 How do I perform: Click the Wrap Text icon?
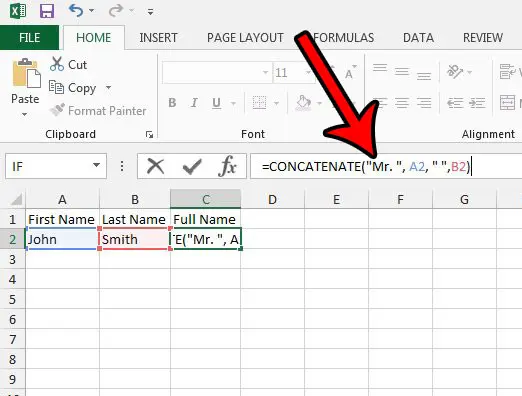pyautogui.click(x=507, y=71)
